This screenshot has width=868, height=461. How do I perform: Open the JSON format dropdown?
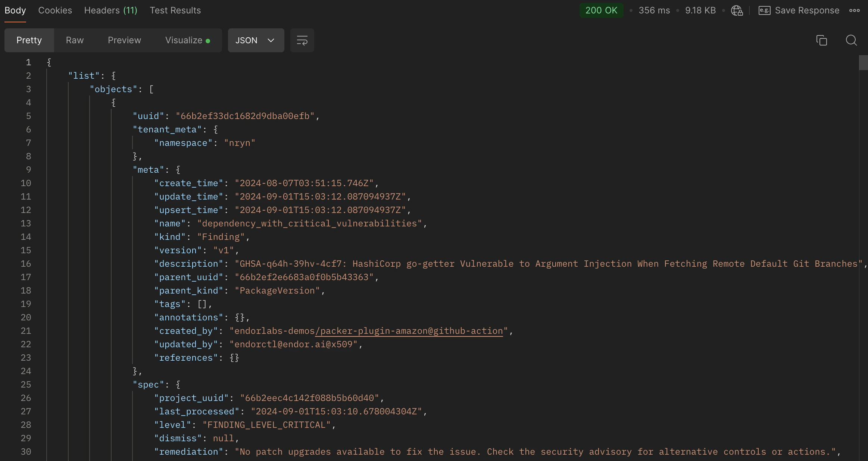(x=256, y=40)
